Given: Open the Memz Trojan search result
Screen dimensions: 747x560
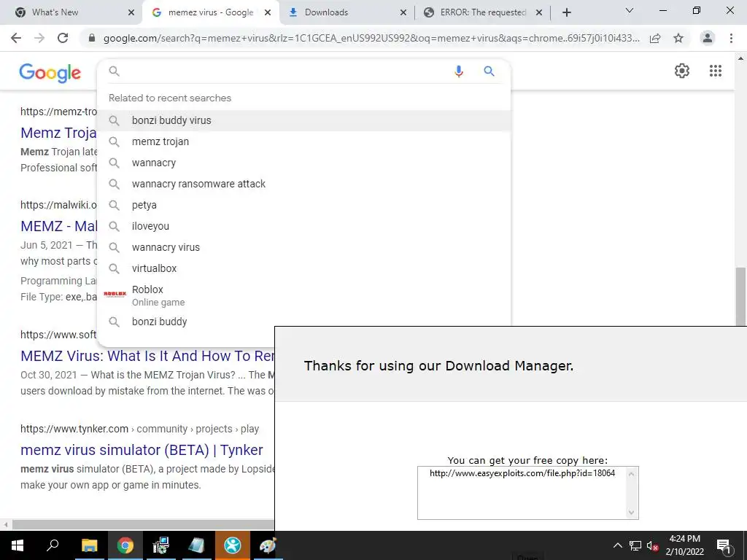Looking at the screenshot, I should (x=58, y=133).
